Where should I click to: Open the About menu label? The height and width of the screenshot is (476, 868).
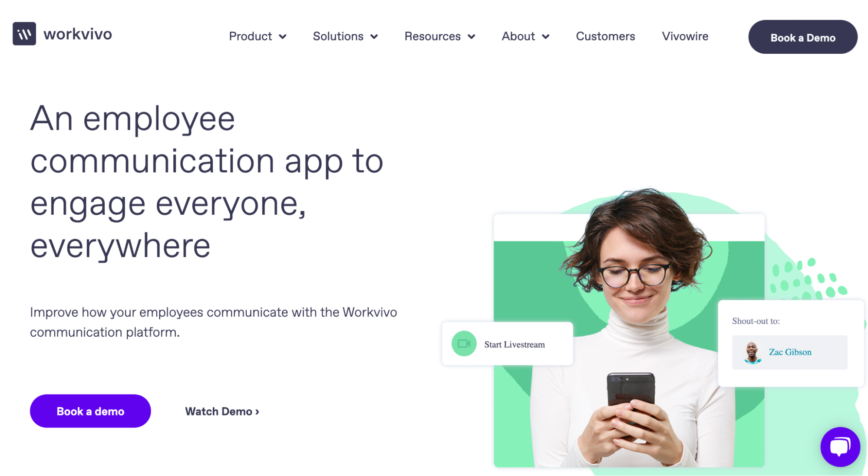pyautogui.click(x=518, y=36)
